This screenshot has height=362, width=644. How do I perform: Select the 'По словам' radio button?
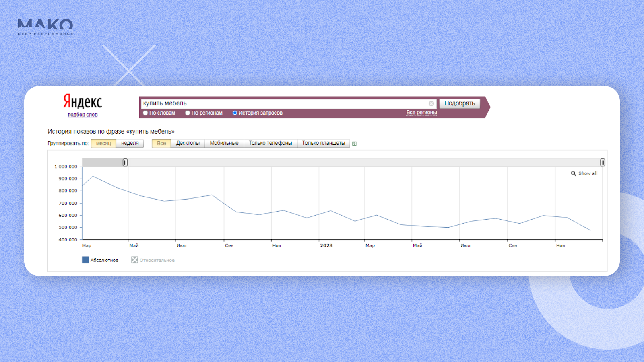tap(145, 113)
